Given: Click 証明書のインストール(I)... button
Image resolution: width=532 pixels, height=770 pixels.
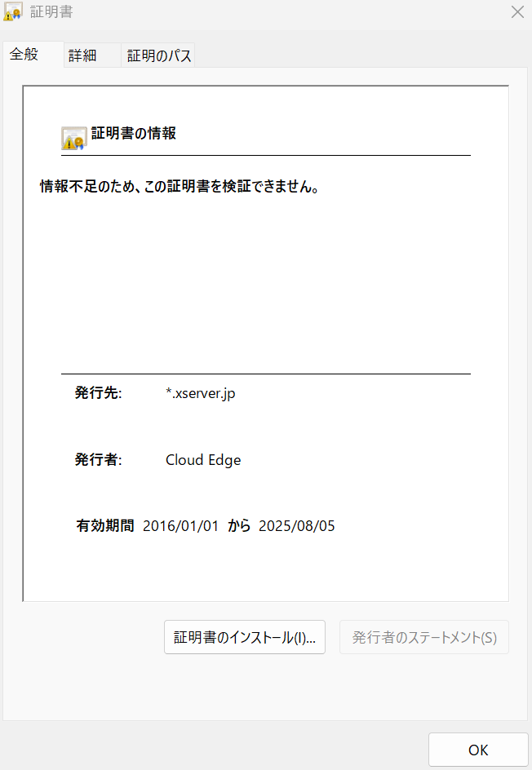Looking at the screenshot, I should (x=245, y=637).
